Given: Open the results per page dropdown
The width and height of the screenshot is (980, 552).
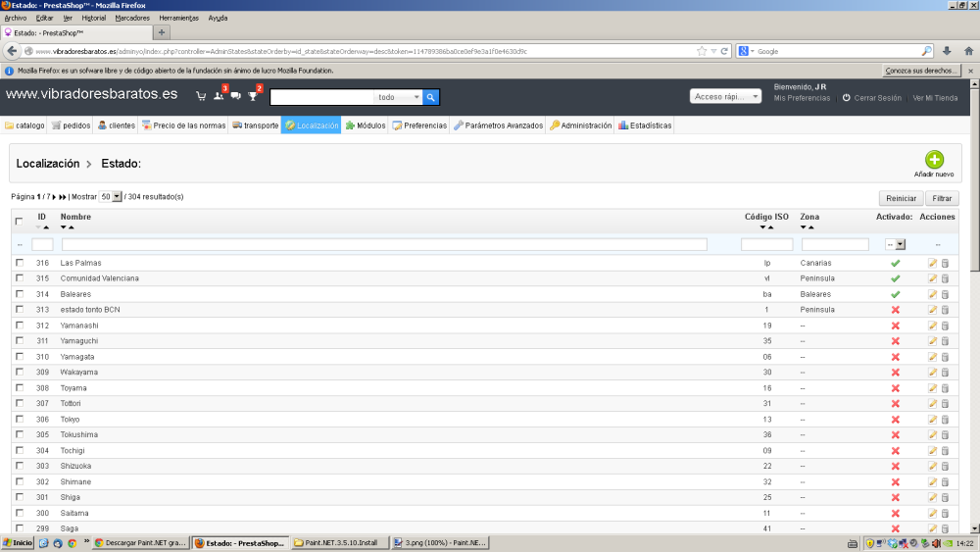Looking at the screenshot, I should (110, 197).
